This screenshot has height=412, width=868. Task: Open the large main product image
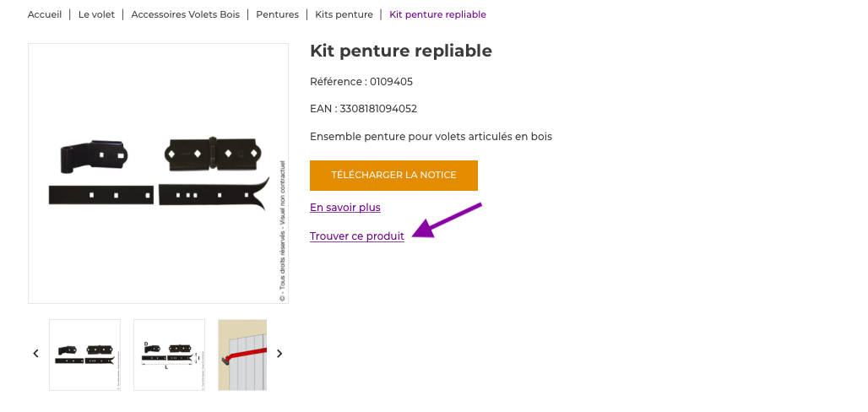click(158, 173)
